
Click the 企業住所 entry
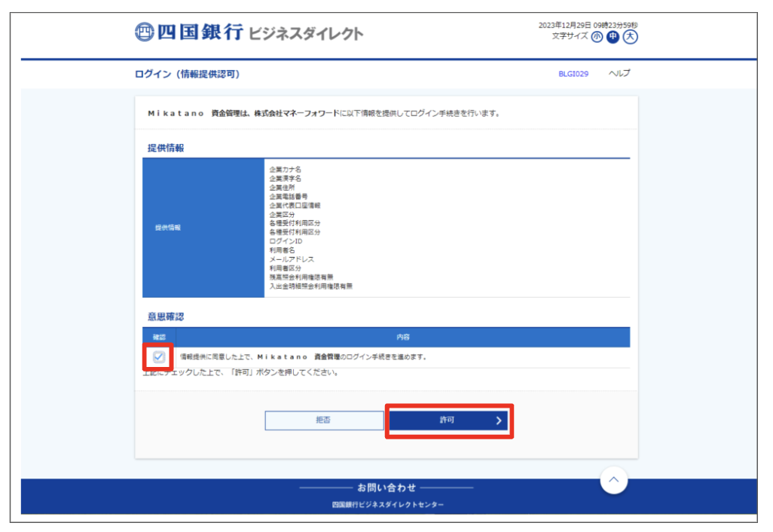pyautogui.click(x=282, y=188)
